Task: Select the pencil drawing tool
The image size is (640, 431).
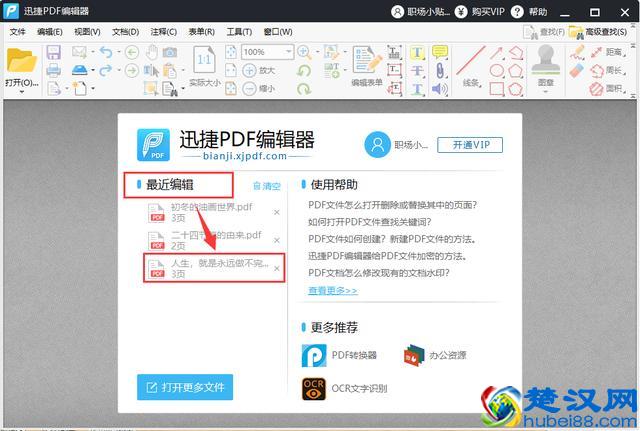Action: click(x=577, y=53)
